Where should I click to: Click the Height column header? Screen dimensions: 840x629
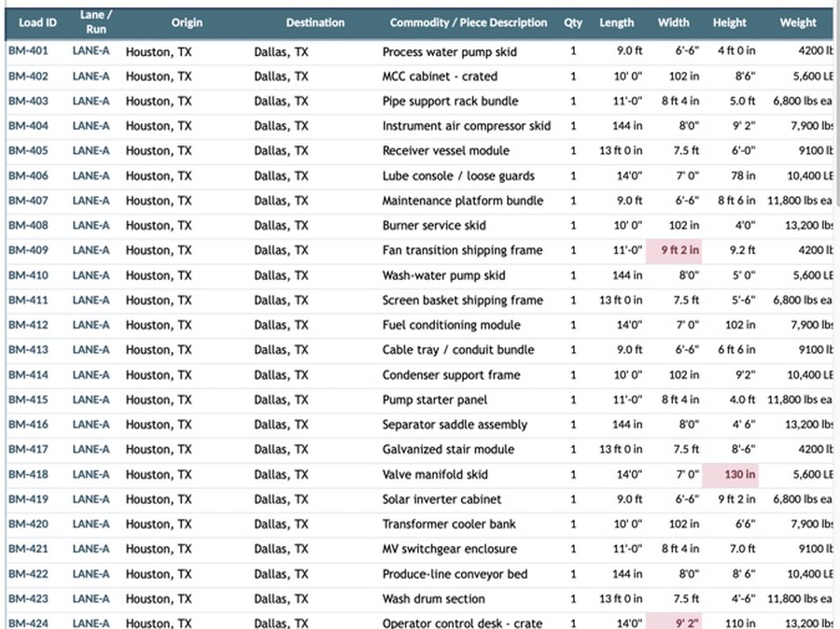(730, 22)
